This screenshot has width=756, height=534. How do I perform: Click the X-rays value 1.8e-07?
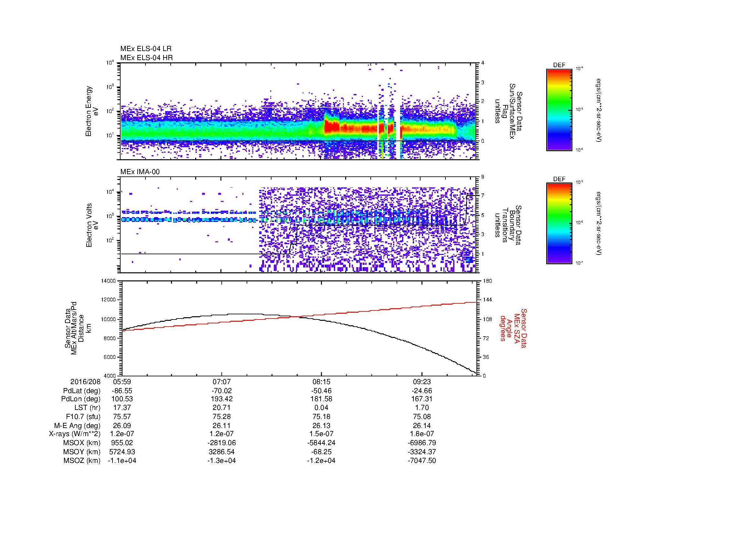coord(422,434)
